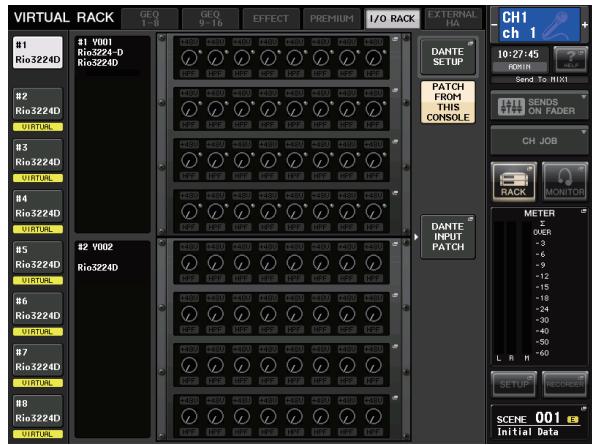Expand the CH JOB corner arrow
Image resolution: width=593 pixels, height=445 pixels.
(584, 132)
